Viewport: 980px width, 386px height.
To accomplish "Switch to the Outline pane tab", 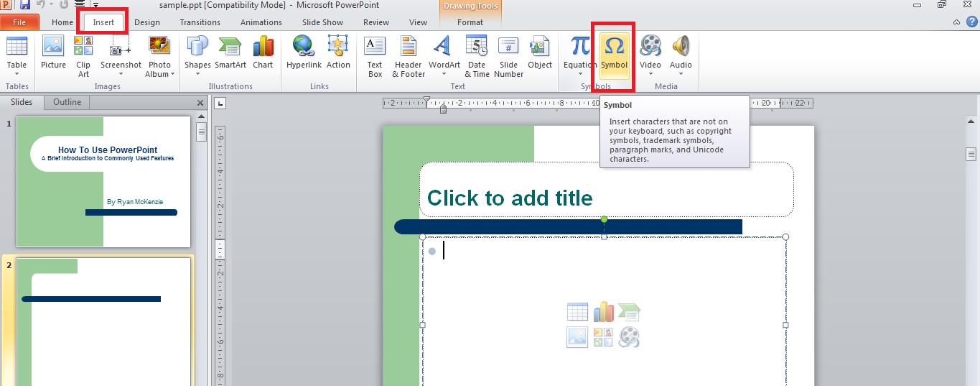I will (67, 102).
